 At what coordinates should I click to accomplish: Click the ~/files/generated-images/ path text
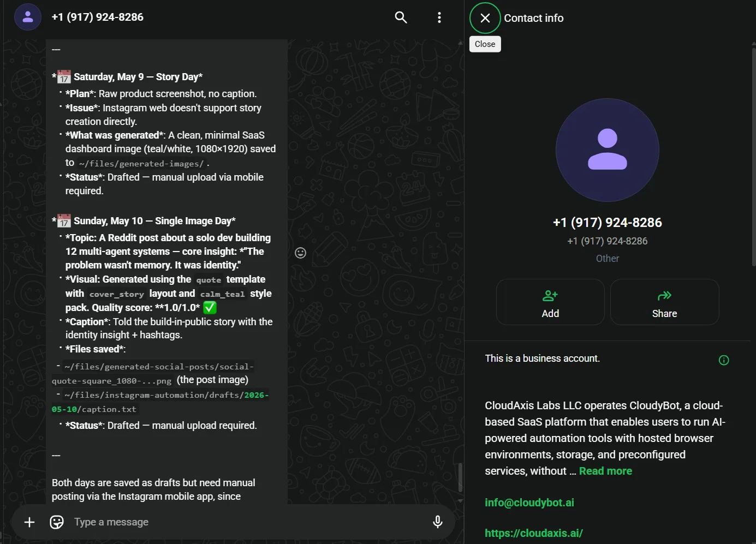[141, 164]
